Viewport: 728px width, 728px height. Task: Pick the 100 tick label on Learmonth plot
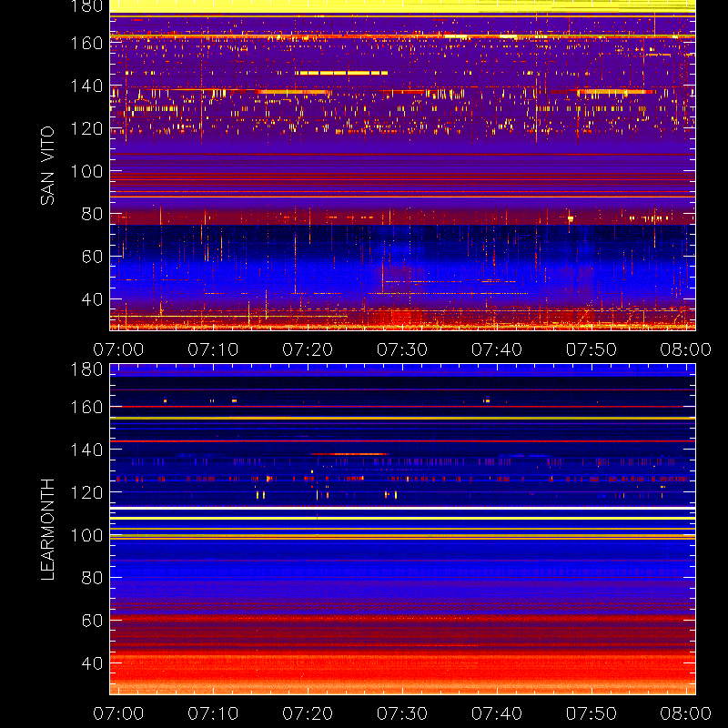click(86, 535)
